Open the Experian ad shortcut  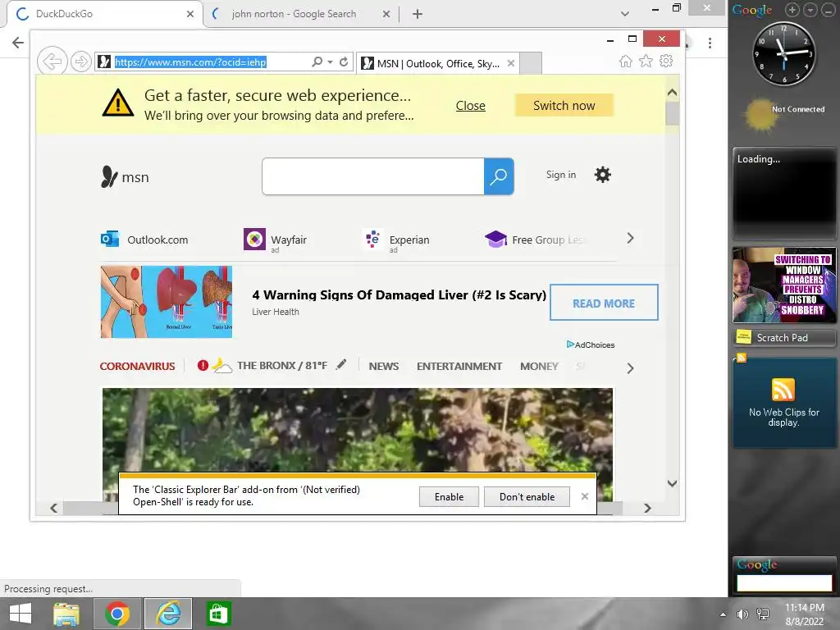[x=396, y=240]
